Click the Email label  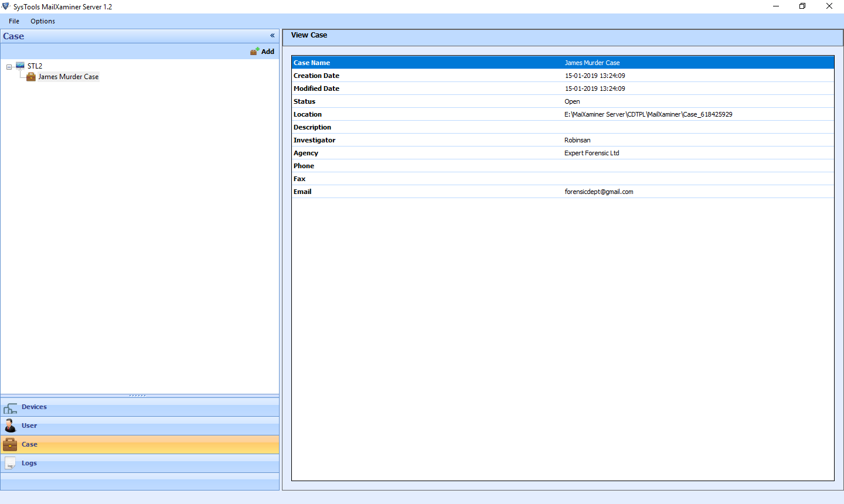[x=302, y=192]
